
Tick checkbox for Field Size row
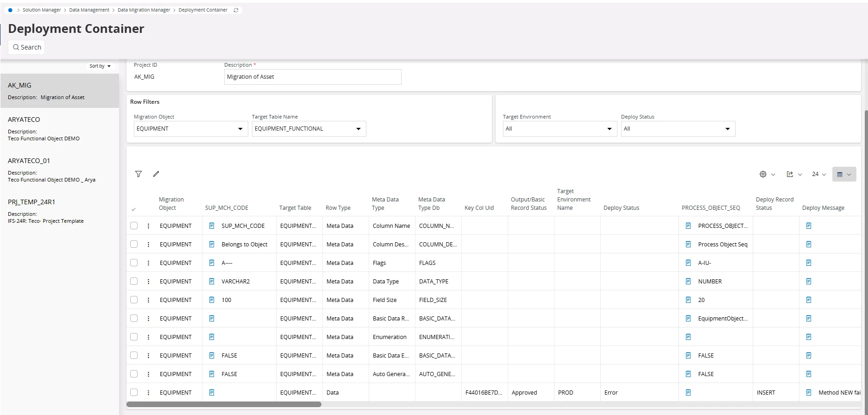pos(134,300)
